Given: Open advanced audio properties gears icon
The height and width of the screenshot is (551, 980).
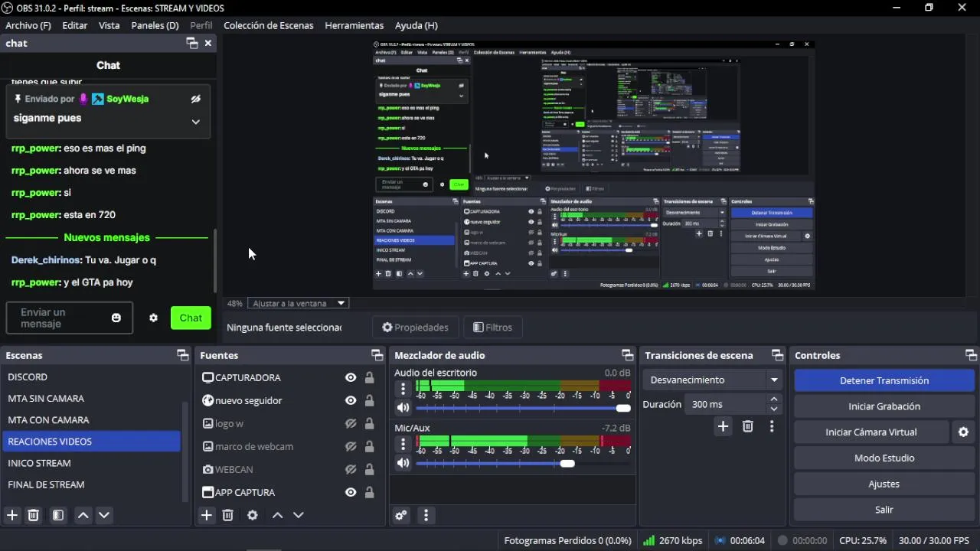Looking at the screenshot, I should pyautogui.click(x=401, y=515).
